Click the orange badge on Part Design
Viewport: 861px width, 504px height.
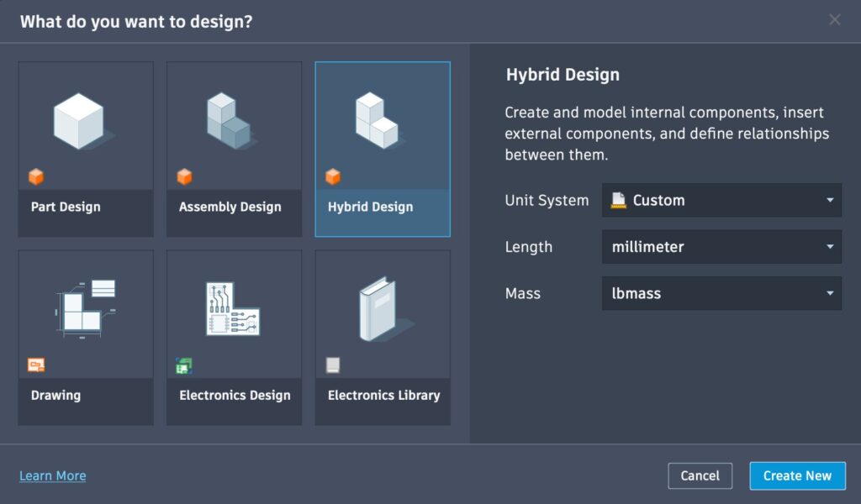(x=36, y=176)
